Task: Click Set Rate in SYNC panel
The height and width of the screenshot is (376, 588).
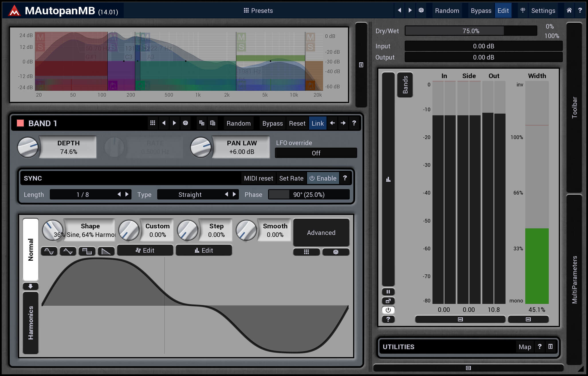Action: [291, 178]
